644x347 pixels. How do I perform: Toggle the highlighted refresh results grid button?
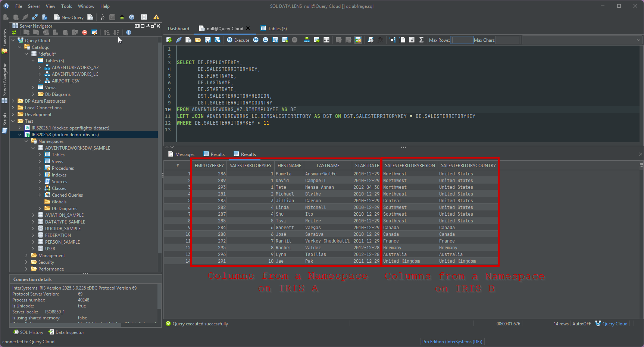pyautogui.click(x=358, y=40)
